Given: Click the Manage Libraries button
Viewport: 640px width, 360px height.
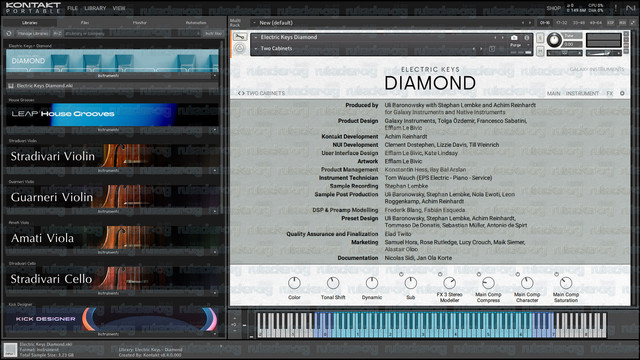Looking at the screenshot, I should [32, 33].
